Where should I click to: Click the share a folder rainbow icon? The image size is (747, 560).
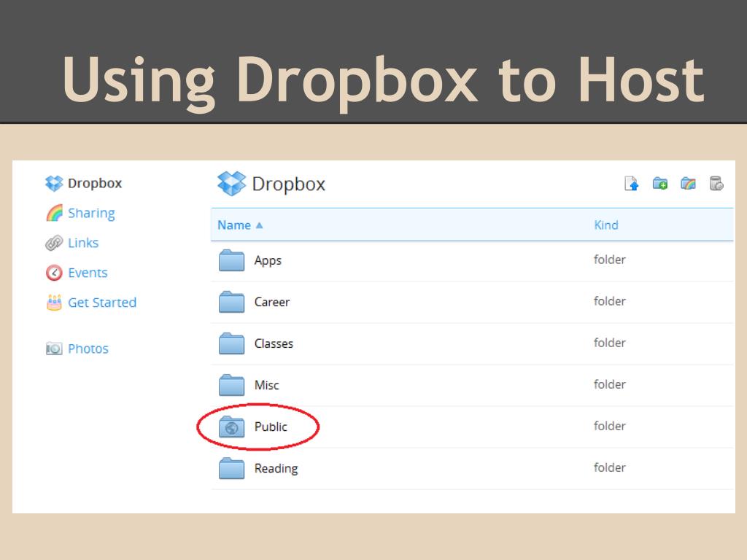688,183
